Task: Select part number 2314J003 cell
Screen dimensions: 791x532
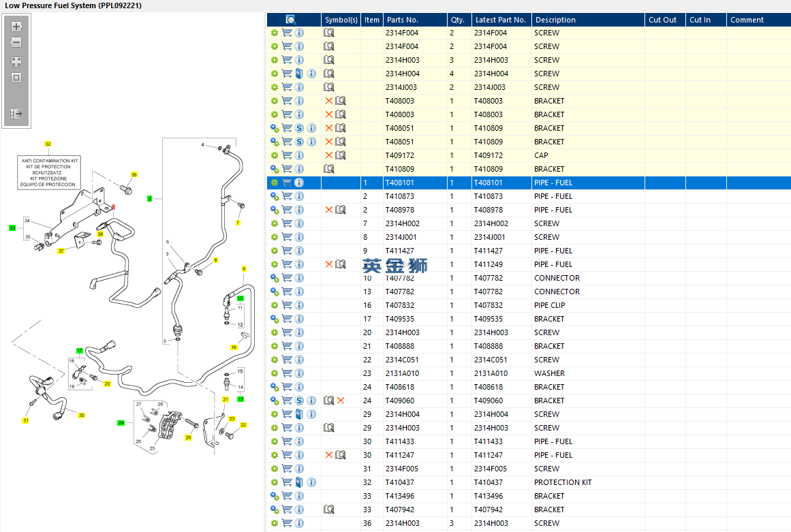Action: click(x=415, y=87)
